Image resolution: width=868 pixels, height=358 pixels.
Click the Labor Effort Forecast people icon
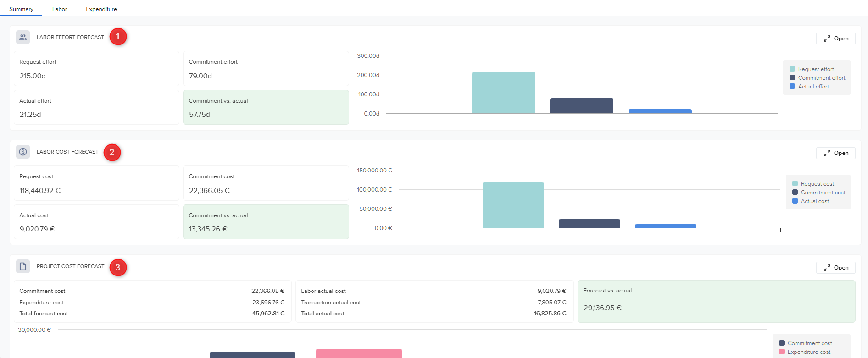(x=23, y=37)
